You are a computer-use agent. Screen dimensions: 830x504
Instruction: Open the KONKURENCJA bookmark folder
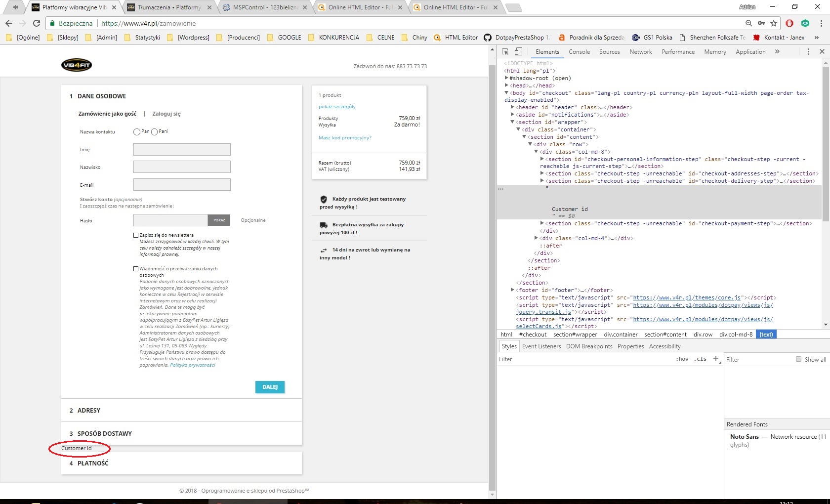pos(333,38)
